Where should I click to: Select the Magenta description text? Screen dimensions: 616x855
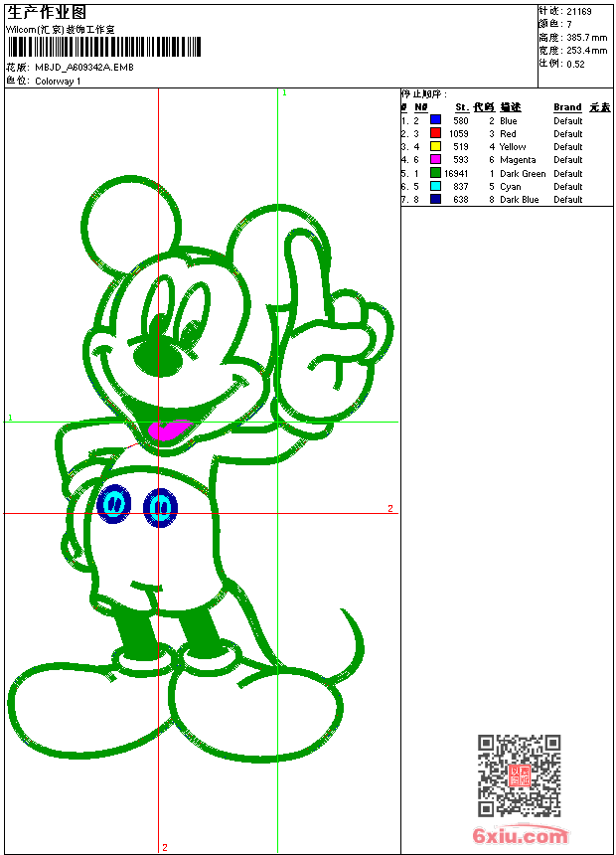[518, 160]
